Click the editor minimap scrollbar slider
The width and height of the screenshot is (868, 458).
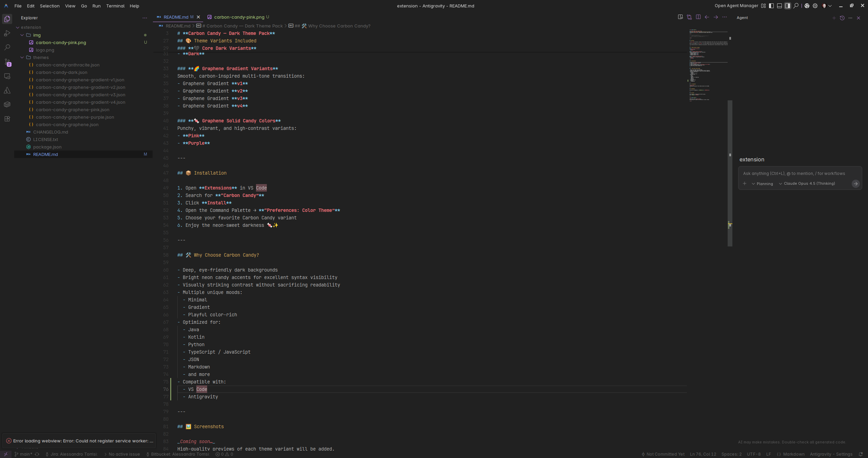tap(730, 173)
